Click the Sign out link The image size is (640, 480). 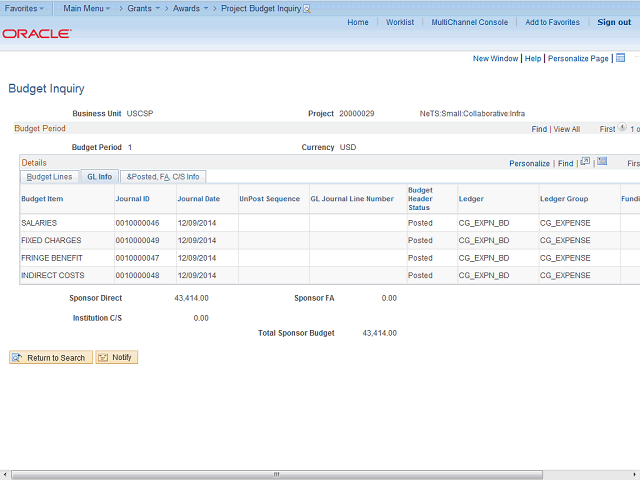coord(614,22)
